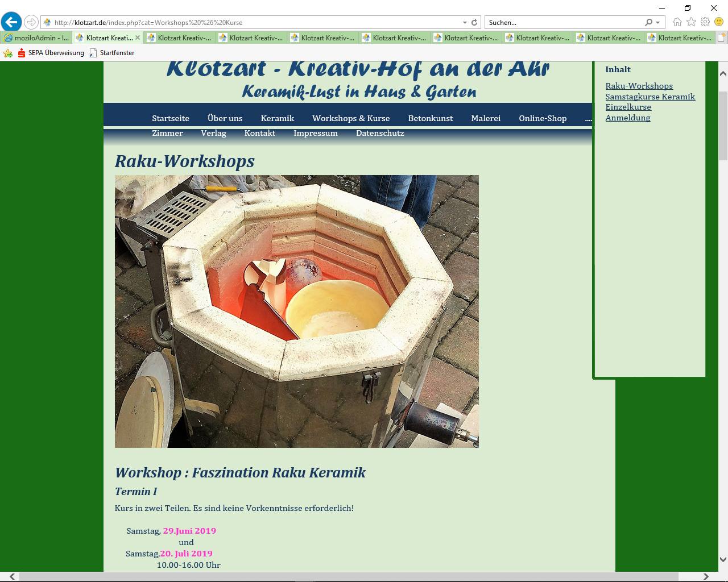Viewport: 728px width, 582px height.
Task: Open the Startfenster favorite
Action: point(112,53)
